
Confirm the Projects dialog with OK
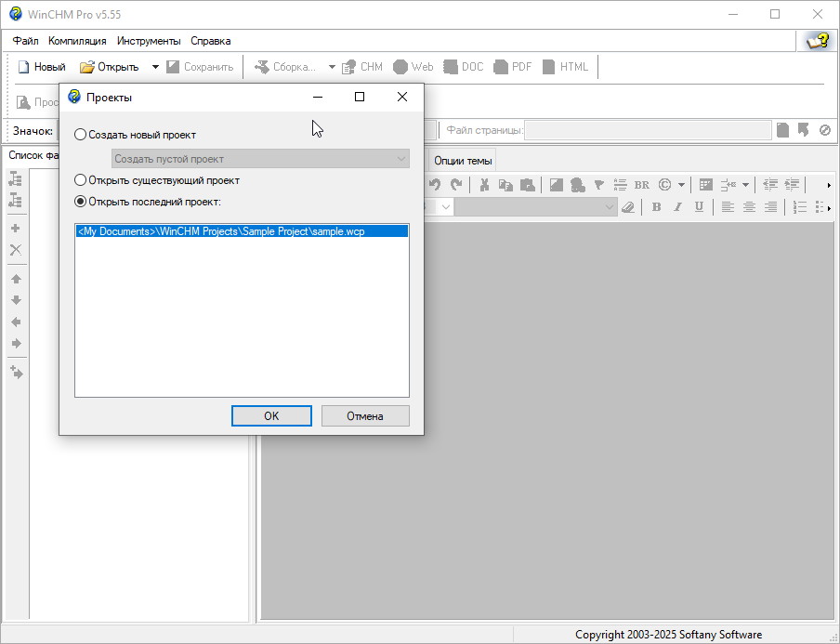(x=271, y=415)
